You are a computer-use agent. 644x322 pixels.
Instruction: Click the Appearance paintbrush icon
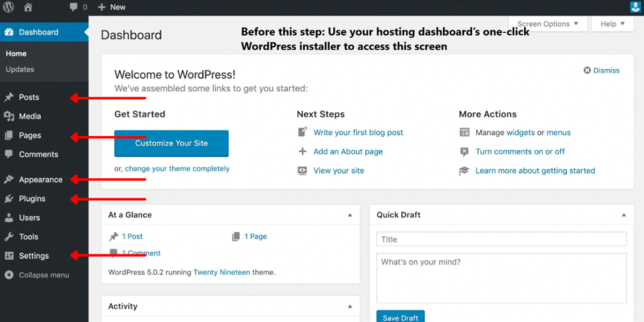[x=9, y=180]
